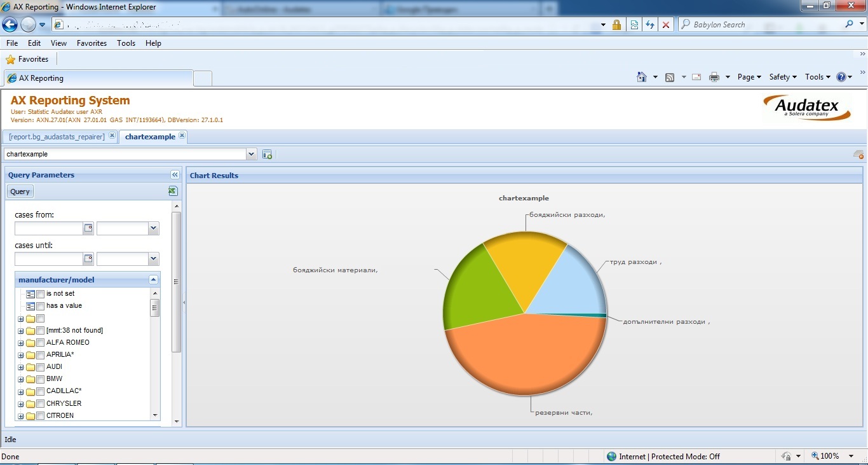Check the APRILIA* checkbox
This screenshot has width=868, height=465.
41,355
